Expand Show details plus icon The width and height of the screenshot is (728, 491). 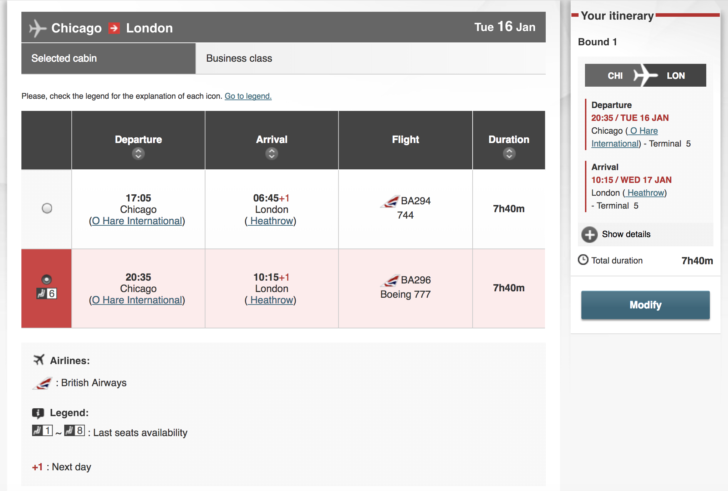(x=590, y=234)
